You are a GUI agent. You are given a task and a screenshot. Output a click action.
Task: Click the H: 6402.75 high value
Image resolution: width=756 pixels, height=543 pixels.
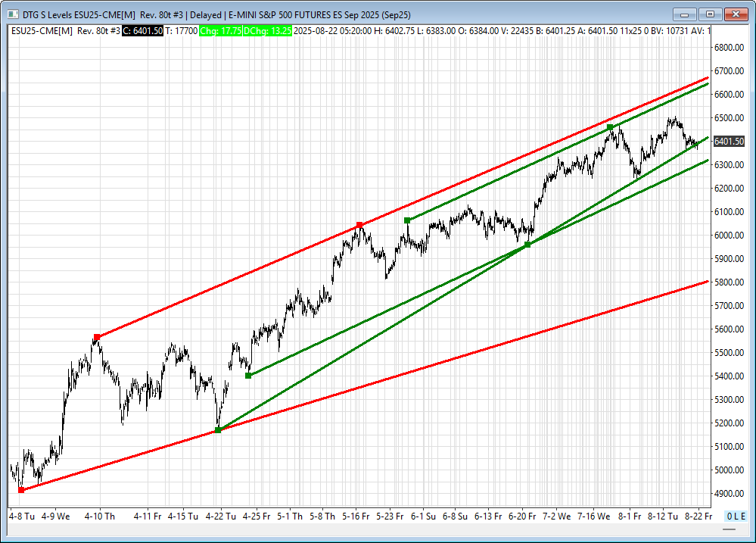tap(394, 31)
